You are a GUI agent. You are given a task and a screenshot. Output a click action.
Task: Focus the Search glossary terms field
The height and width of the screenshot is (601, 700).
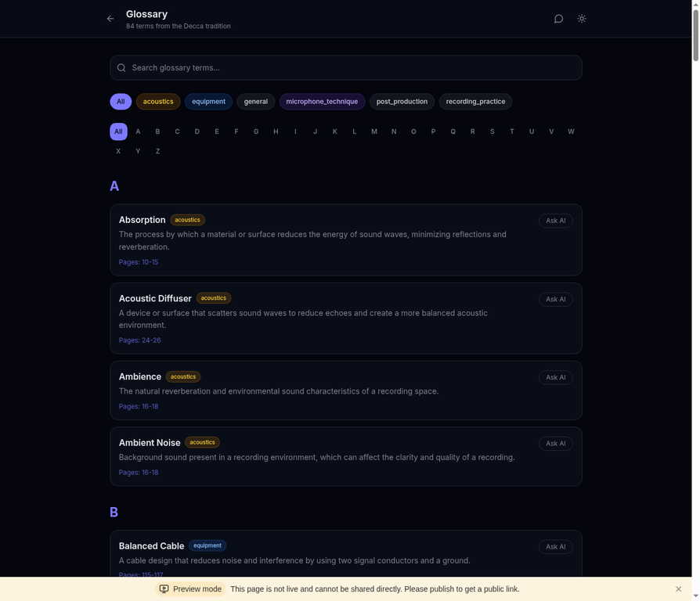click(x=352, y=68)
